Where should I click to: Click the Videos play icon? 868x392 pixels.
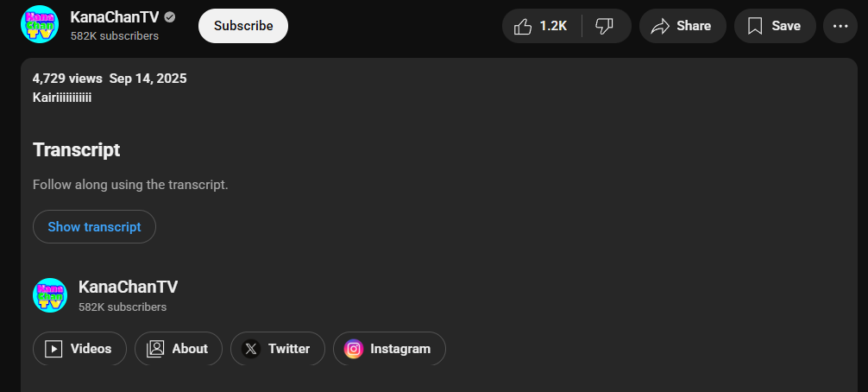(x=53, y=349)
